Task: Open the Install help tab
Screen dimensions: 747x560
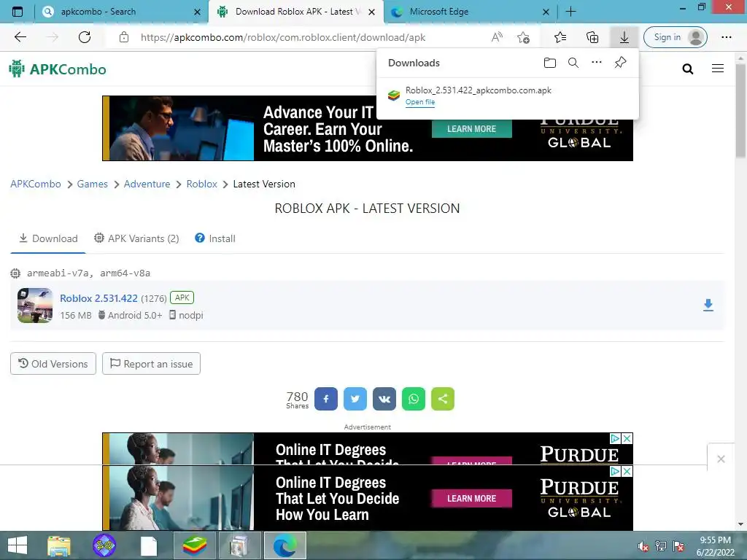Action: [215, 238]
